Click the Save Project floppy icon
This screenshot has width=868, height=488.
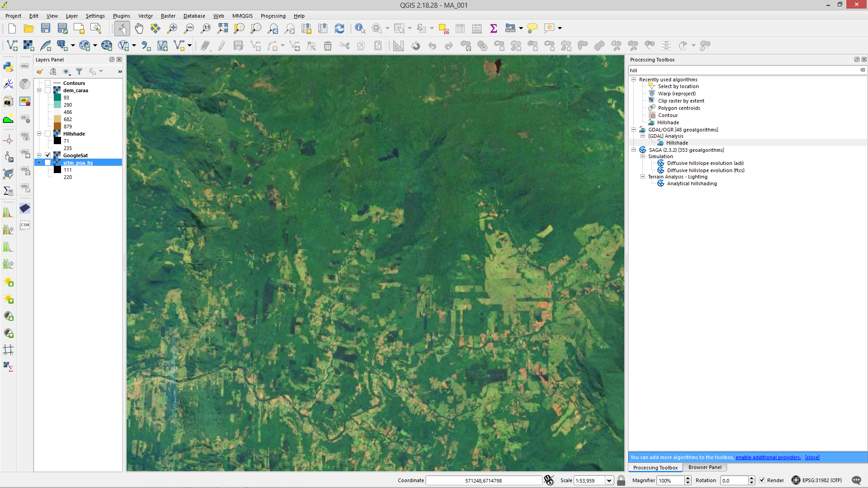[46, 28]
